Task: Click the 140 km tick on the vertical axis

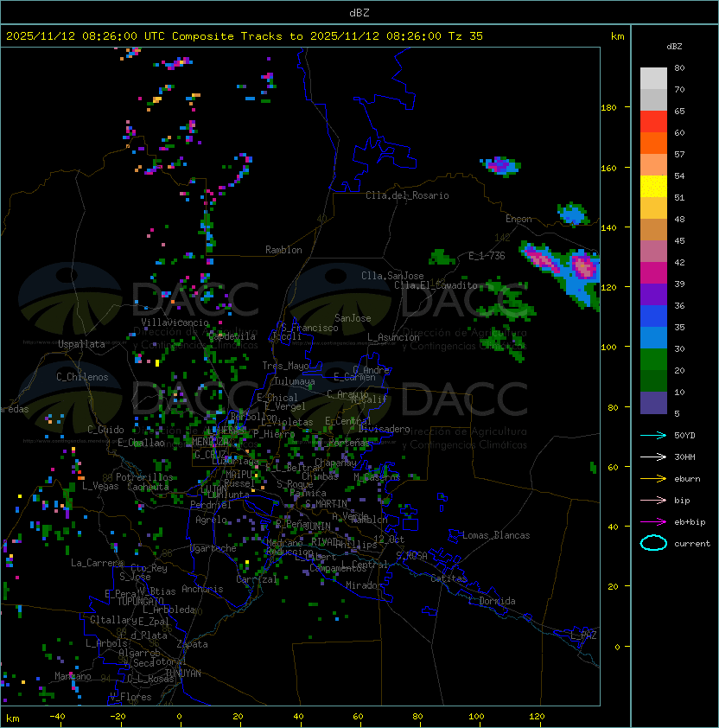Action: (x=608, y=227)
